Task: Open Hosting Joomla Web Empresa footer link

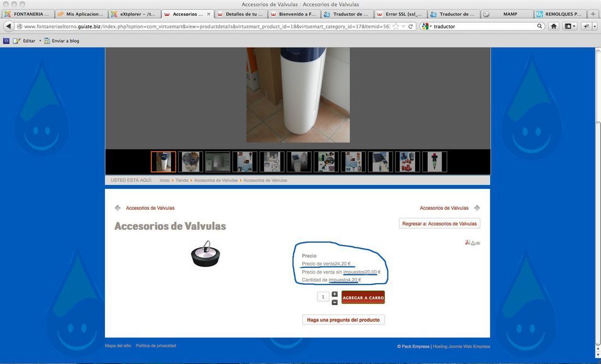Action: click(462, 347)
